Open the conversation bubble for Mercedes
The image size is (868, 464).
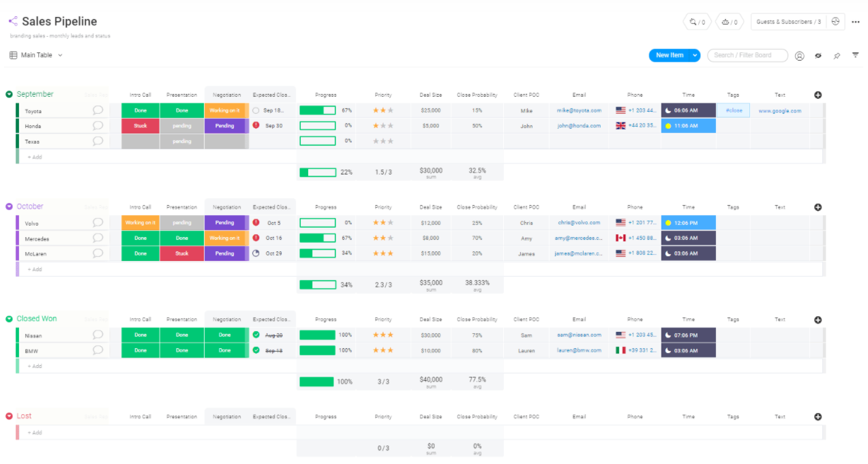tap(98, 238)
